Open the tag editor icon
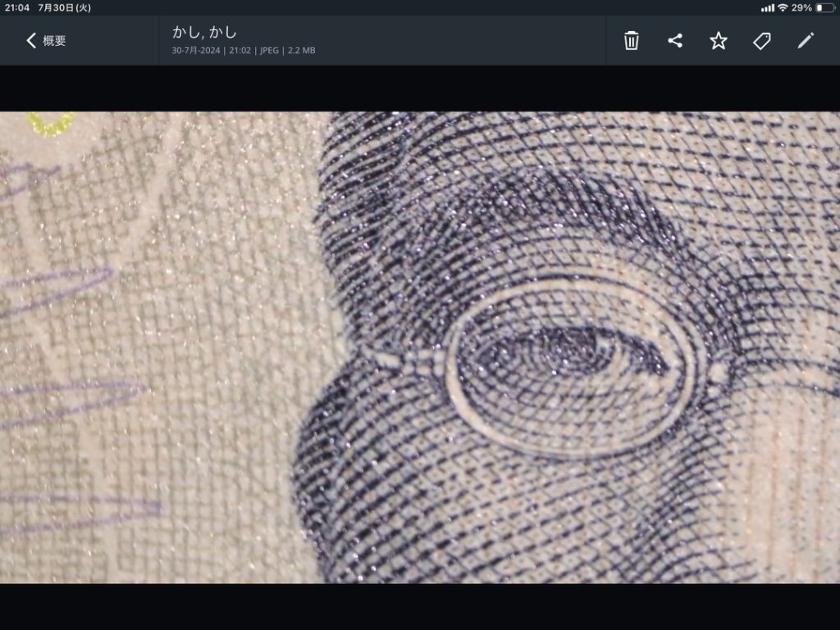The width and height of the screenshot is (840, 630). click(x=762, y=41)
